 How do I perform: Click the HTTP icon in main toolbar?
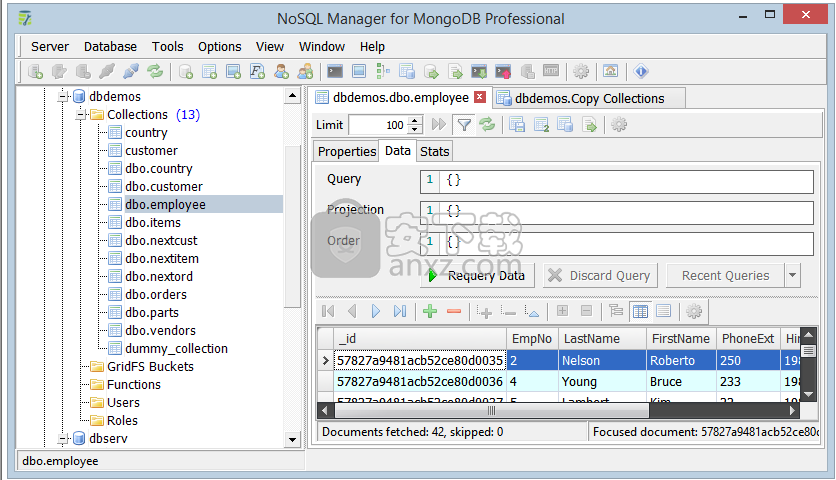pyautogui.click(x=551, y=70)
